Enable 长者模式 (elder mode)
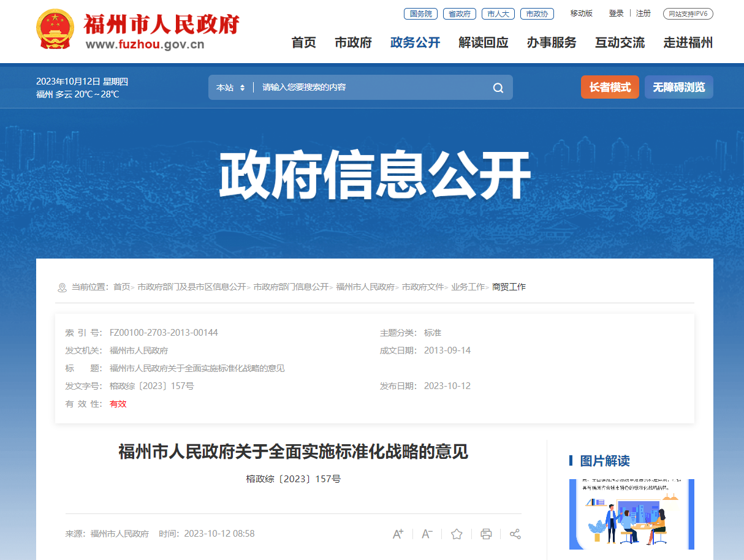744x560 pixels. click(610, 87)
